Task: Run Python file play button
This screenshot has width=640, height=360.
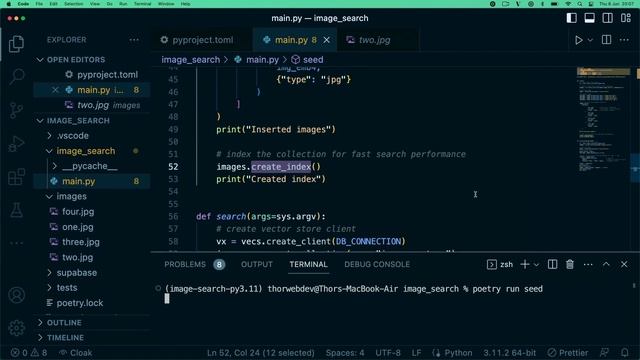Action: (x=578, y=40)
